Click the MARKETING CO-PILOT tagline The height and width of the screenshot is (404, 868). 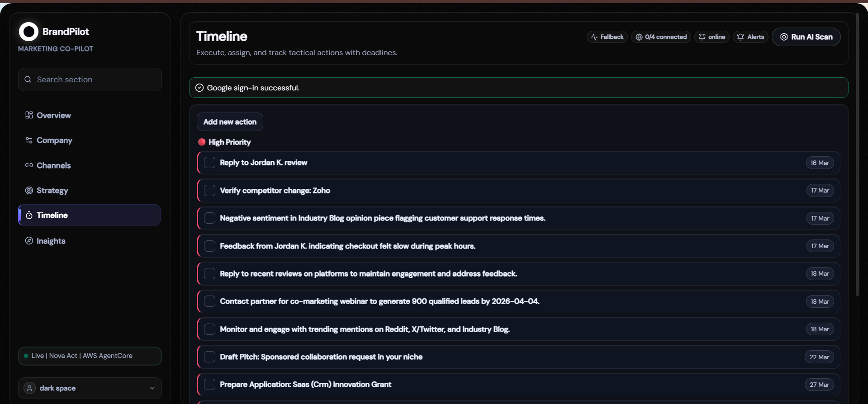[x=56, y=49]
